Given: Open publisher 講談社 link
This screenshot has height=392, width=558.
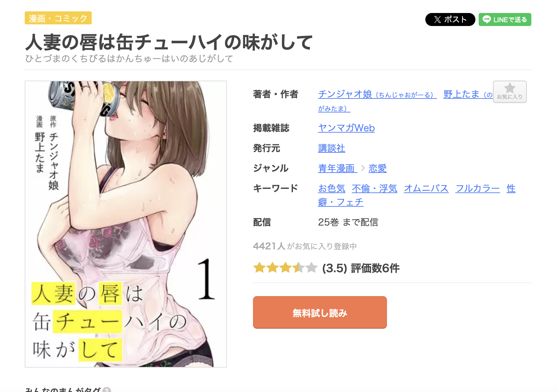Looking at the screenshot, I should click(x=332, y=148).
